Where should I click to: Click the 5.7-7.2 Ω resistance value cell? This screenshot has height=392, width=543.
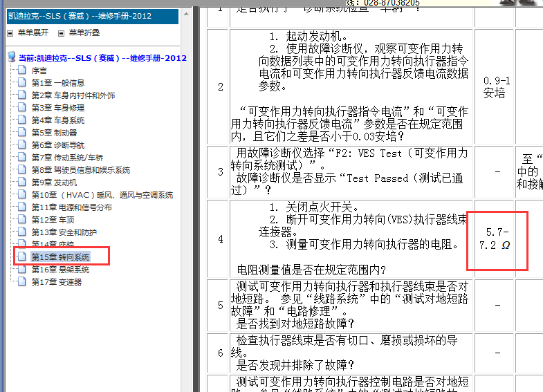(495, 239)
